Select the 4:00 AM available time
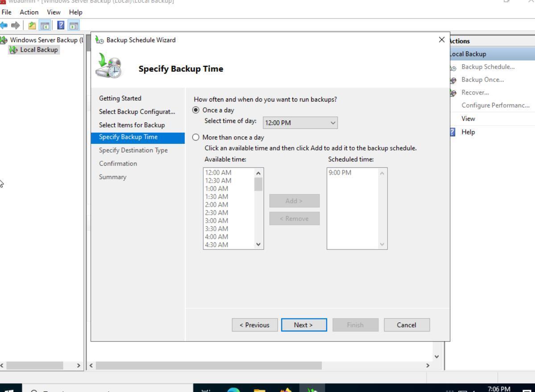 coord(217,237)
